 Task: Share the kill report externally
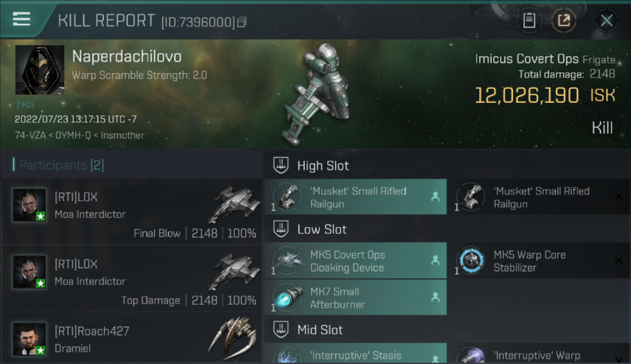coord(564,20)
